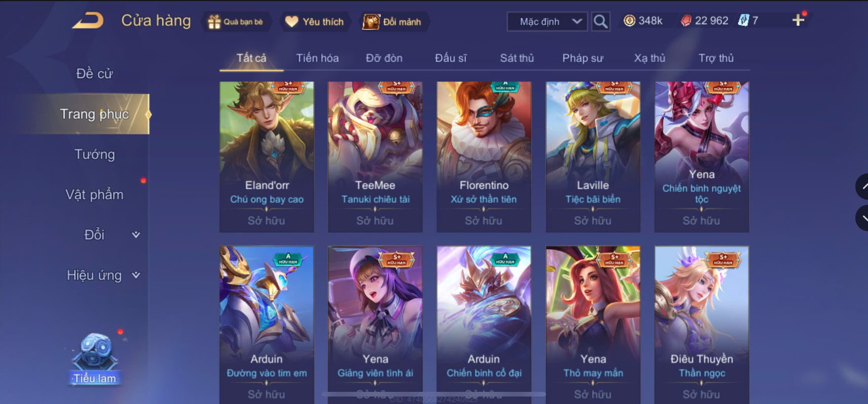The width and height of the screenshot is (868, 404).
Task: Select the Tiến hóa tab
Action: tap(317, 58)
